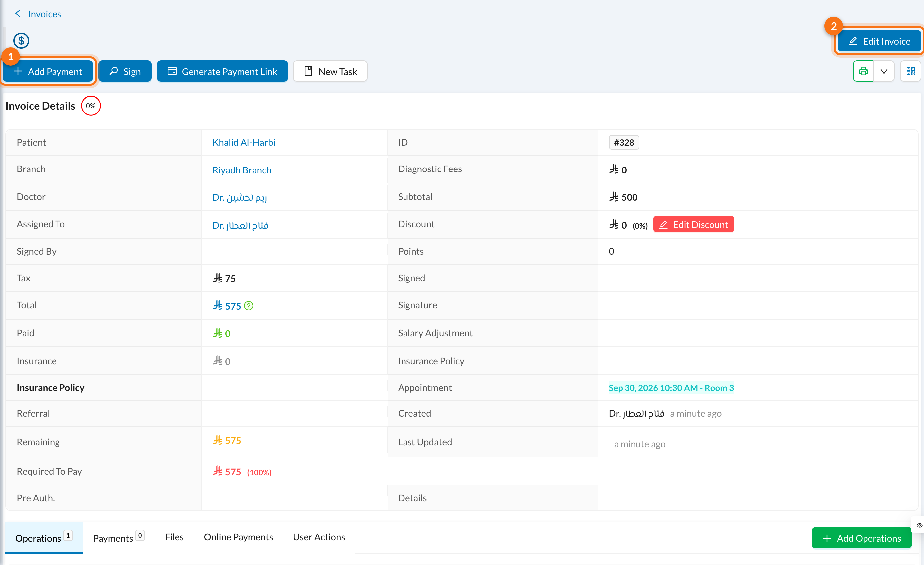Viewport: 924px width, 565px height.
Task: Switch to the Operations tab
Action: (44, 538)
